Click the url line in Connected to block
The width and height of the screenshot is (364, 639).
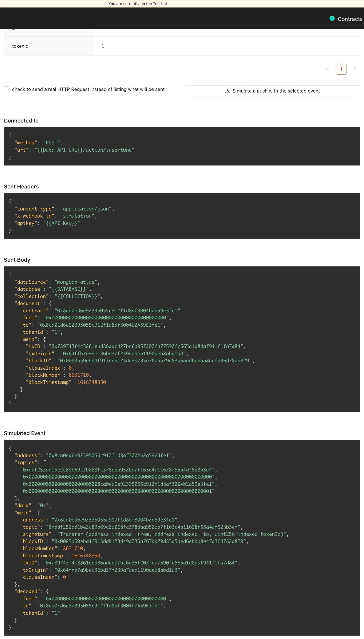point(74,150)
